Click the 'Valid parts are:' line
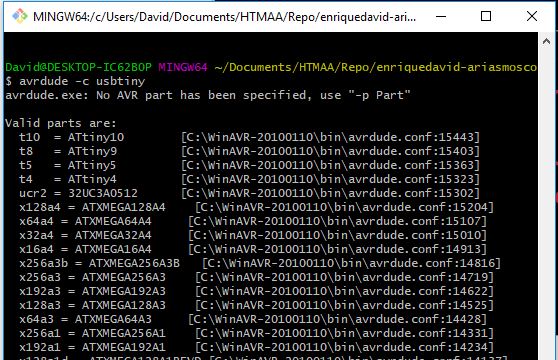 (x=60, y=123)
